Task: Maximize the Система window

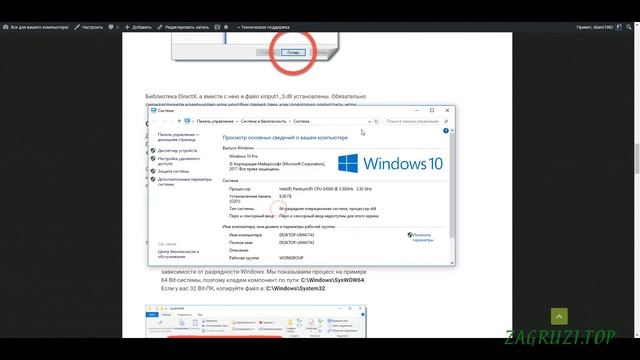Action: pyautogui.click(x=432, y=110)
